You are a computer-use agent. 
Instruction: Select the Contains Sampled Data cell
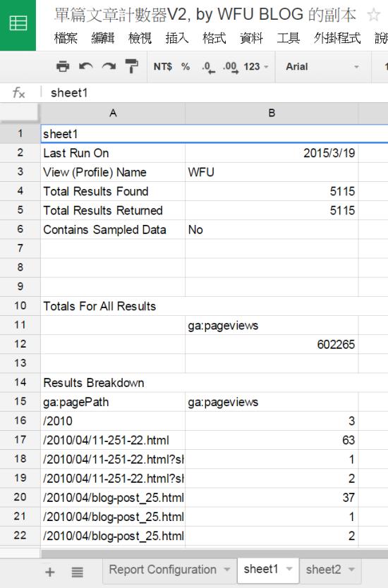(x=113, y=230)
